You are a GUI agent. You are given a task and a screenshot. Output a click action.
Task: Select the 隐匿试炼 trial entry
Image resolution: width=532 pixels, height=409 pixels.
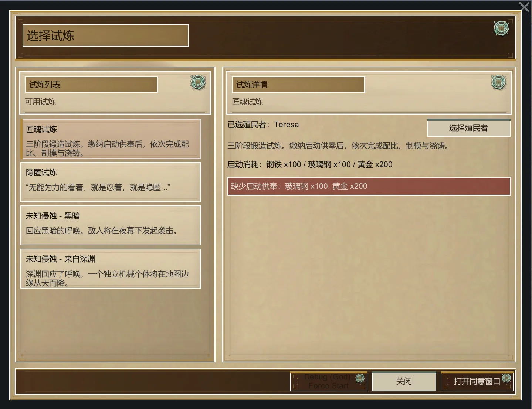coord(111,182)
